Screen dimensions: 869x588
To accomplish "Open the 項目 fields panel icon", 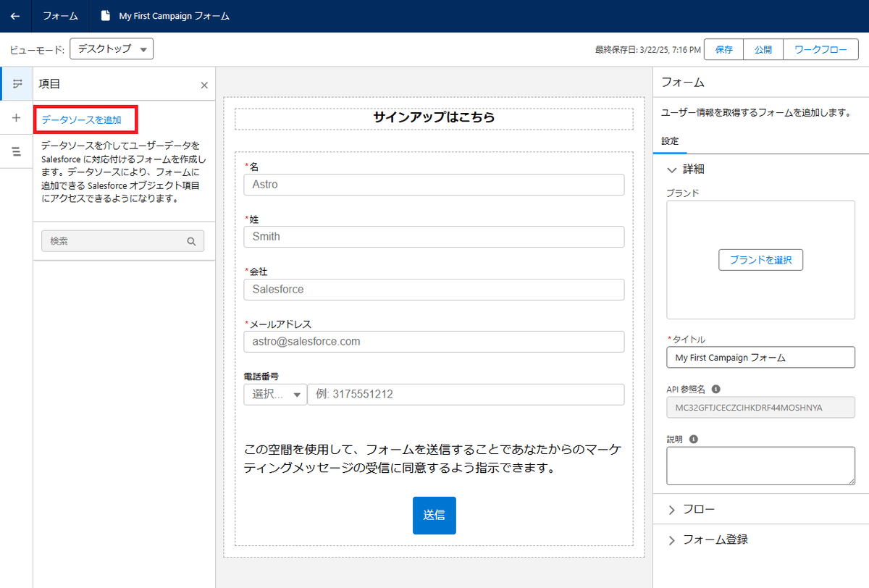I will 17,84.
